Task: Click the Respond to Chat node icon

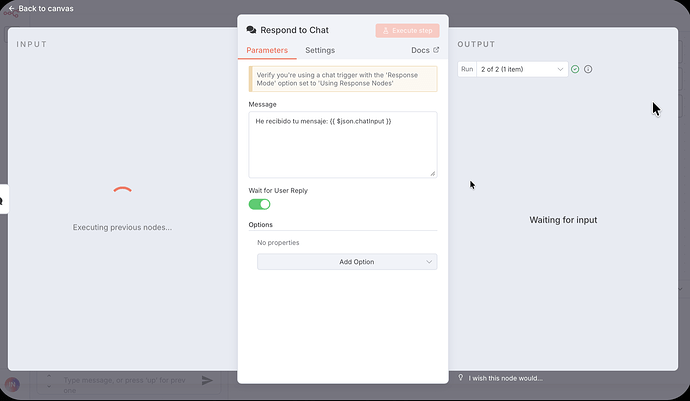Action: pyautogui.click(x=251, y=31)
